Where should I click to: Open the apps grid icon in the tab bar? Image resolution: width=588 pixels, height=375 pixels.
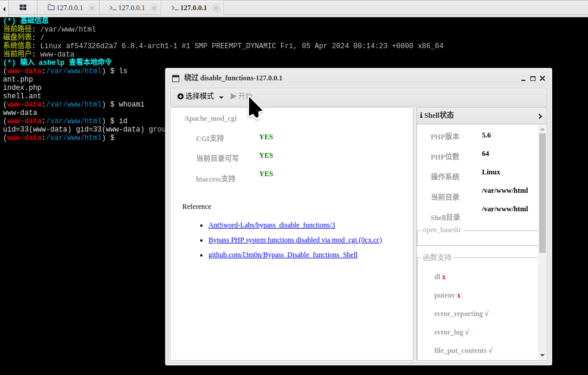(x=23, y=8)
